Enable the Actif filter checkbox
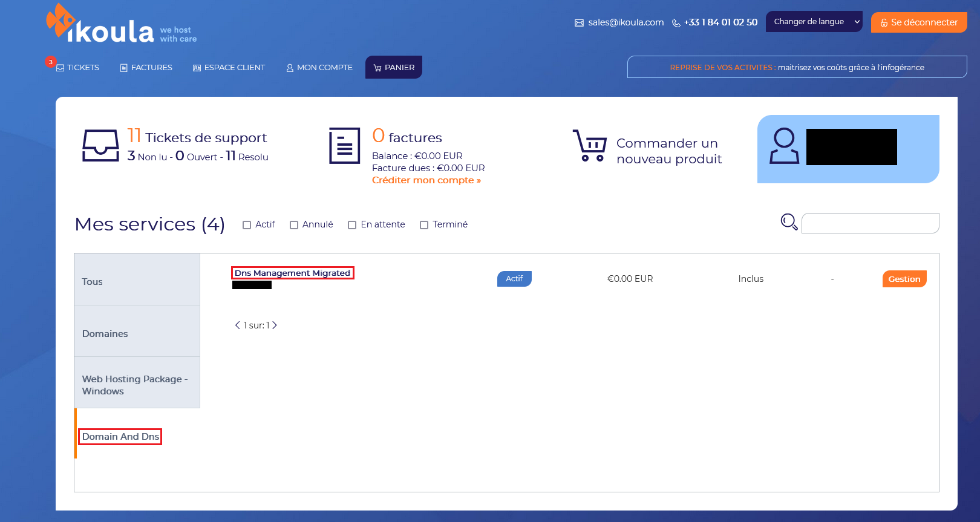 pos(247,225)
